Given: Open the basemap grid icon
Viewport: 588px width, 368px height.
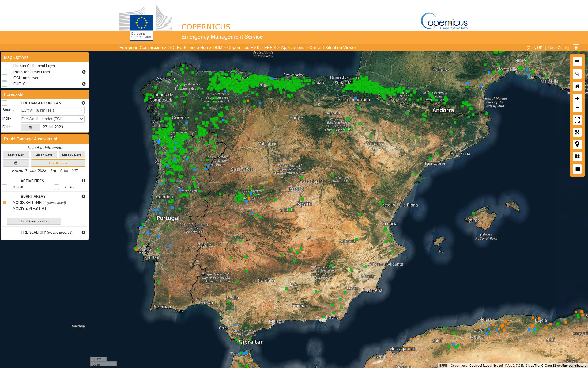Looking at the screenshot, I should [577, 157].
